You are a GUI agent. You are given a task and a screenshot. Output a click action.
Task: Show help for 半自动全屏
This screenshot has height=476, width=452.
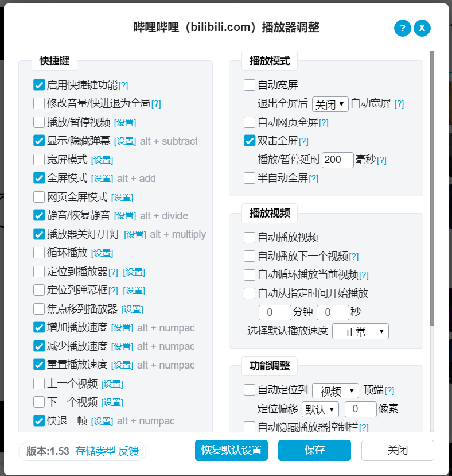coord(314,179)
